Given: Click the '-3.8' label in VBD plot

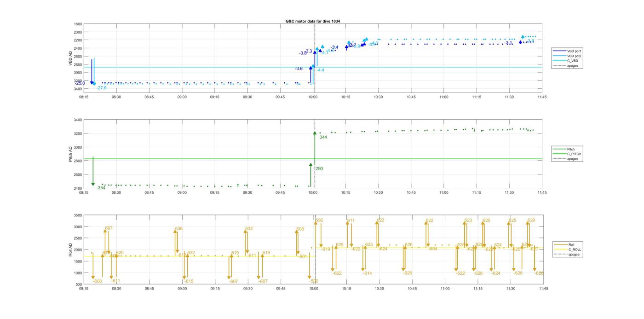Looking at the screenshot, I should (x=302, y=53).
